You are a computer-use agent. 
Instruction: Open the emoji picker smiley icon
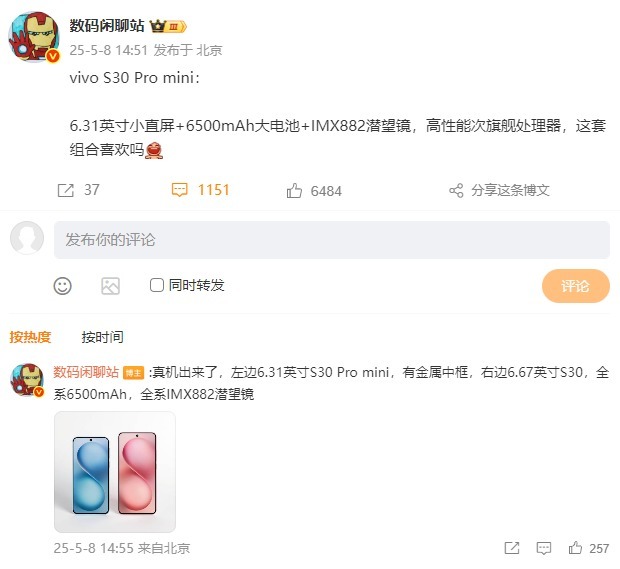pyautogui.click(x=62, y=285)
